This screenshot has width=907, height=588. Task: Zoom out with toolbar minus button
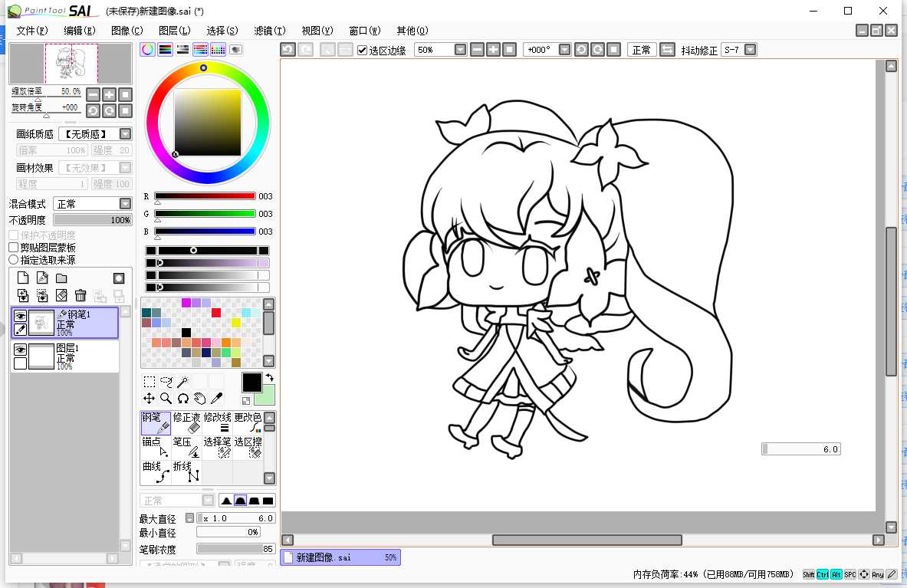tap(477, 50)
